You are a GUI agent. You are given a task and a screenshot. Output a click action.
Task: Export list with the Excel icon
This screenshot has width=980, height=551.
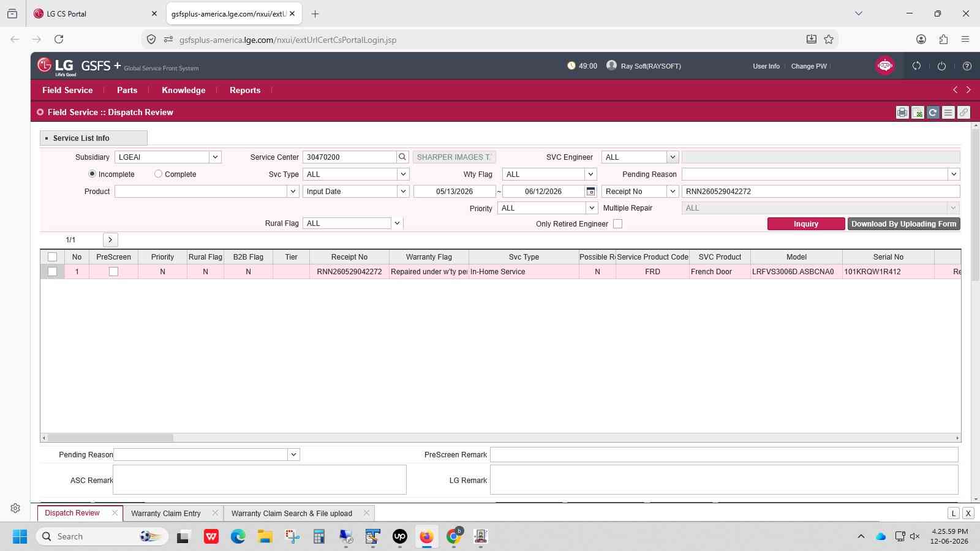(x=917, y=113)
